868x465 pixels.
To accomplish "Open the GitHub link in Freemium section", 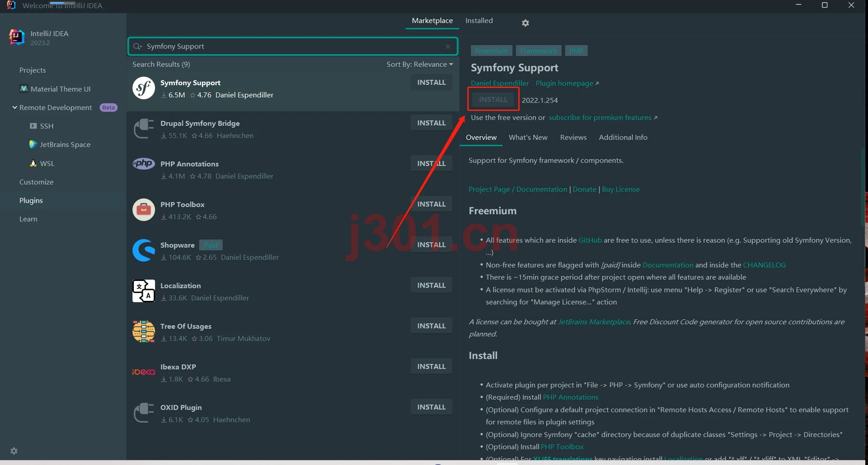I will (590, 240).
